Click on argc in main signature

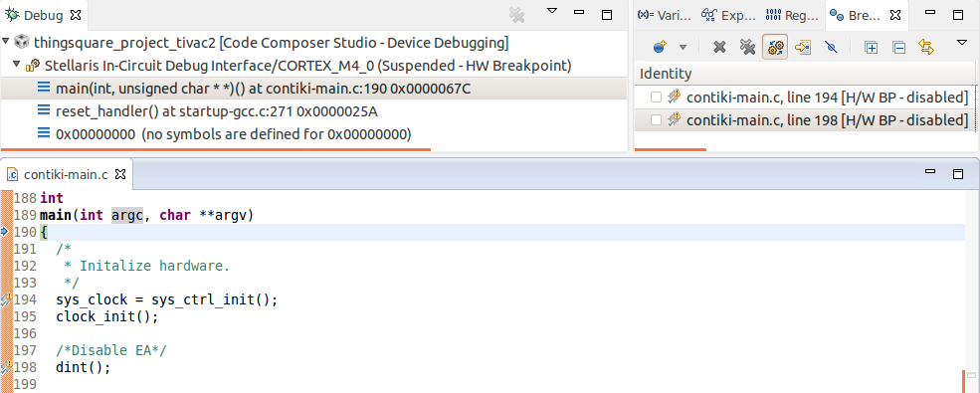pyautogui.click(x=127, y=216)
